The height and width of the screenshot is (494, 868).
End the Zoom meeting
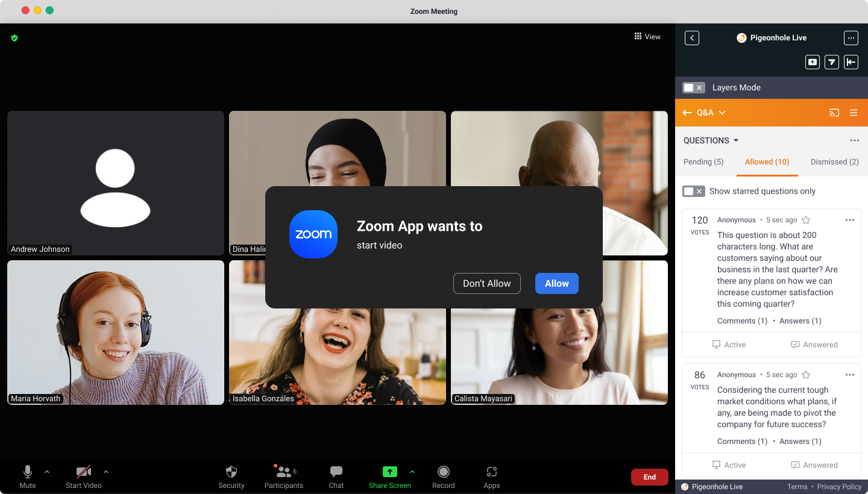[649, 477]
